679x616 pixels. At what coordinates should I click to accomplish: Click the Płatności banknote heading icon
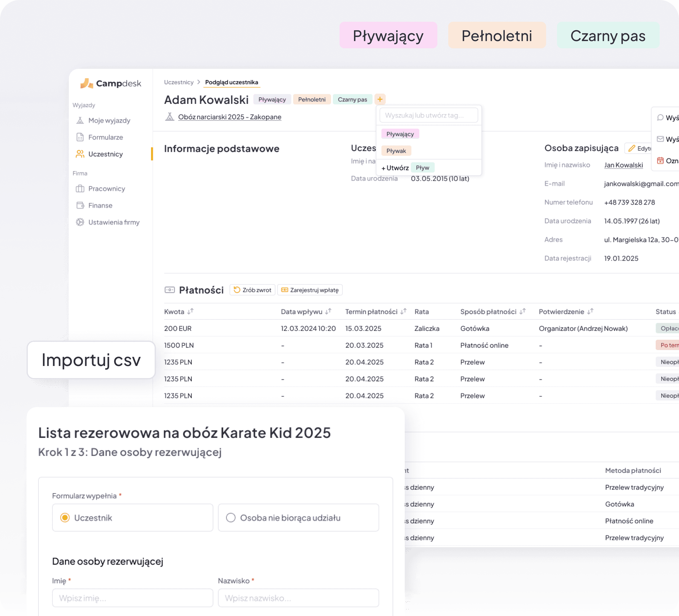[x=169, y=290]
